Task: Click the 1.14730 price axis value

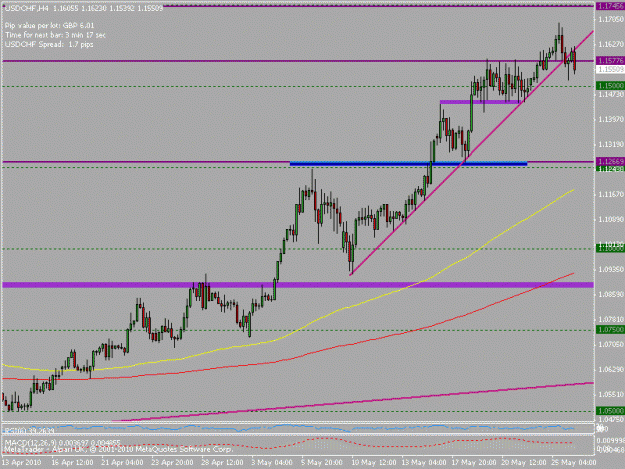Action: point(611,94)
